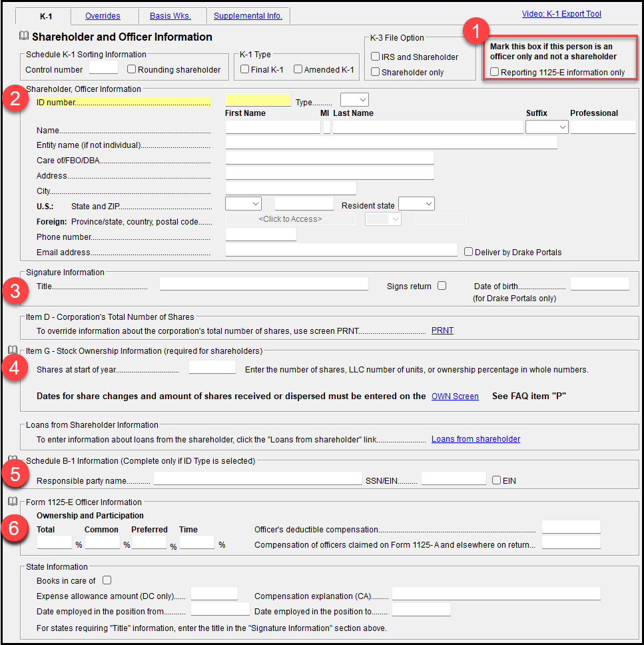Open help book icon beside Shareholder and Officer Information
This screenshot has height=645, width=644.
[24, 36]
